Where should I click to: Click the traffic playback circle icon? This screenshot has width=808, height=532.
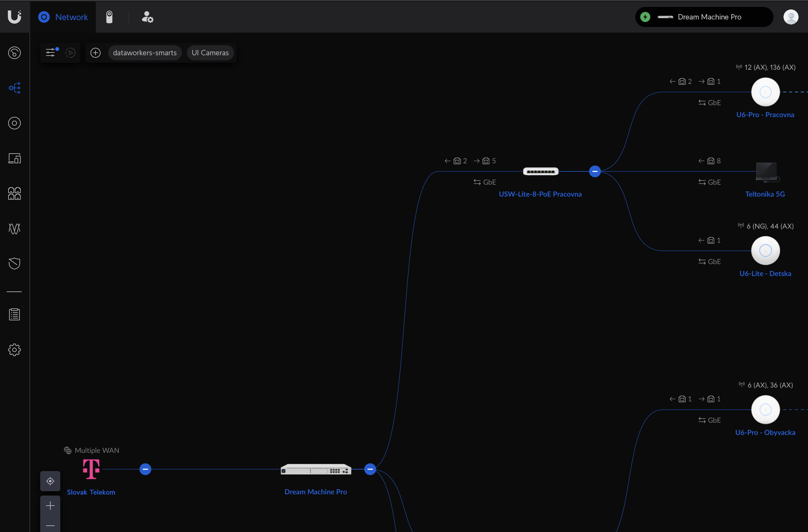coord(70,52)
